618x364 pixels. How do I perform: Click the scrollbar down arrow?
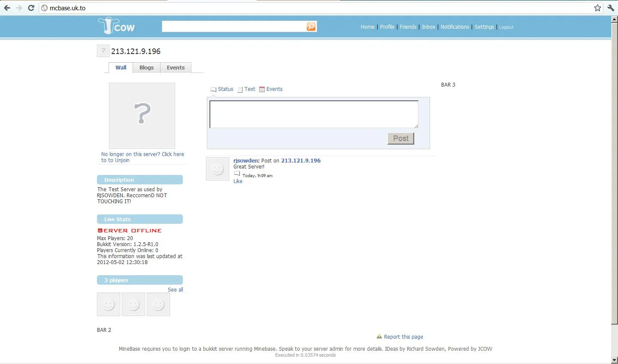pyautogui.click(x=615, y=360)
